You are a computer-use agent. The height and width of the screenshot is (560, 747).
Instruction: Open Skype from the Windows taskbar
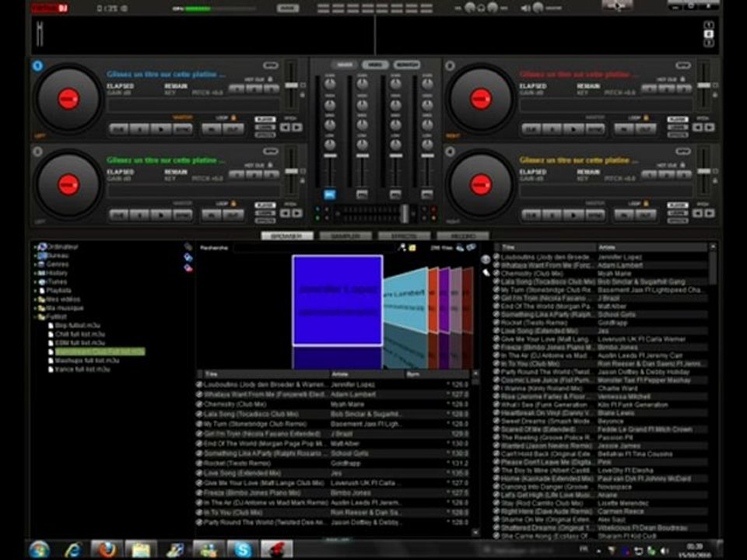tap(243, 550)
